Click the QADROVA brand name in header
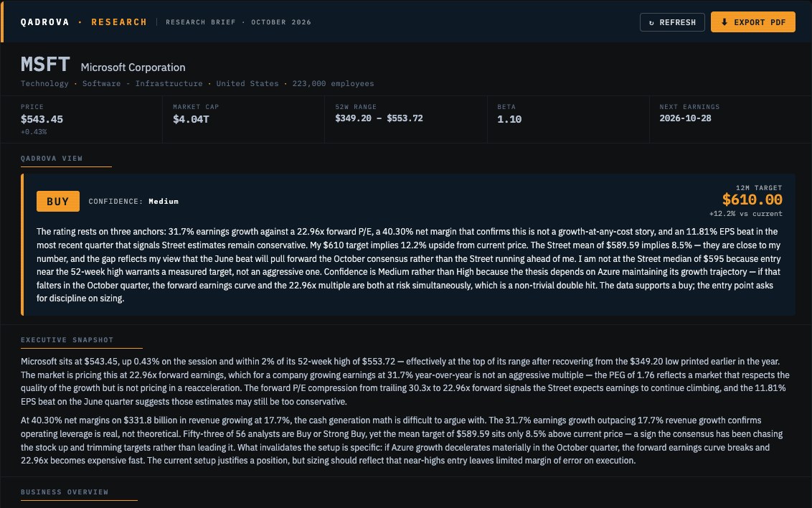 [44, 22]
